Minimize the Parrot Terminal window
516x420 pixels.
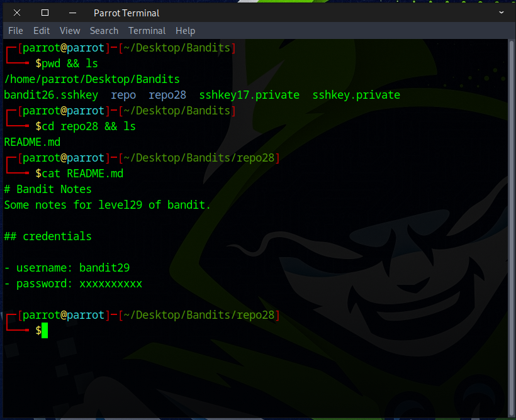pos(73,13)
